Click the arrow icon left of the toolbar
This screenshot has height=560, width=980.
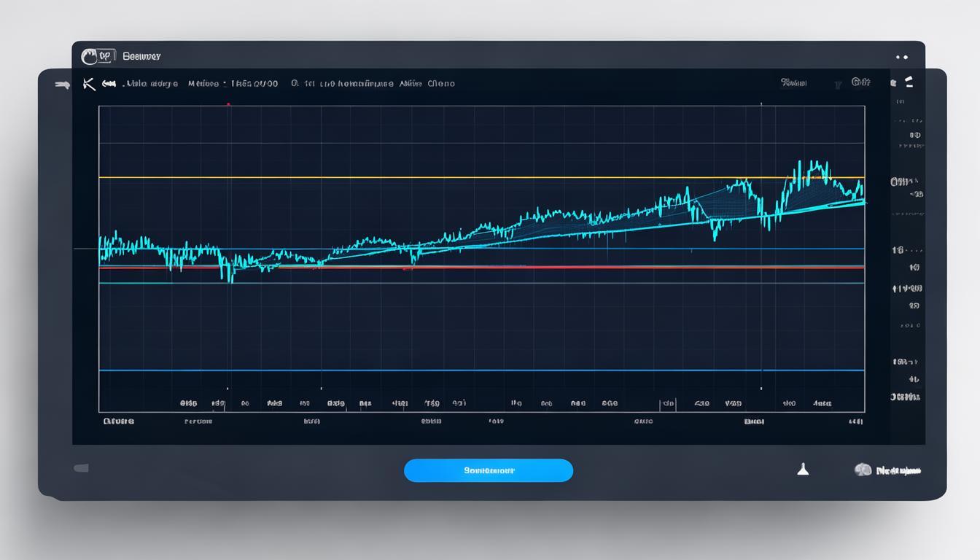pyautogui.click(x=62, y=84)
